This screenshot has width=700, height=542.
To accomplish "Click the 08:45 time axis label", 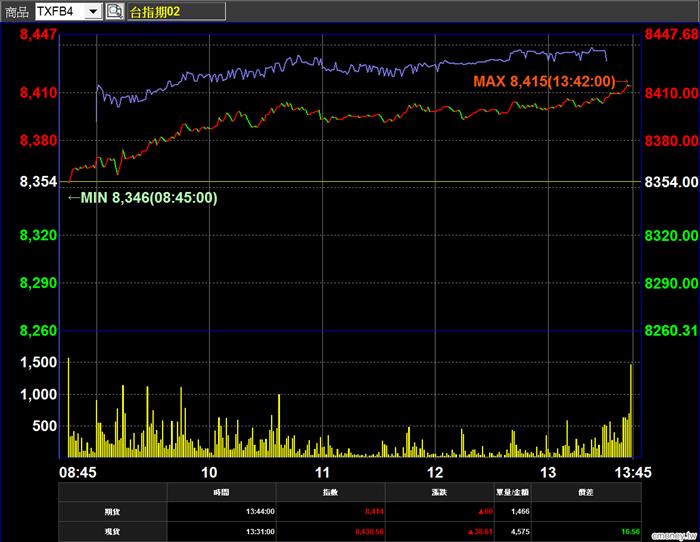I will click(78, 472).
